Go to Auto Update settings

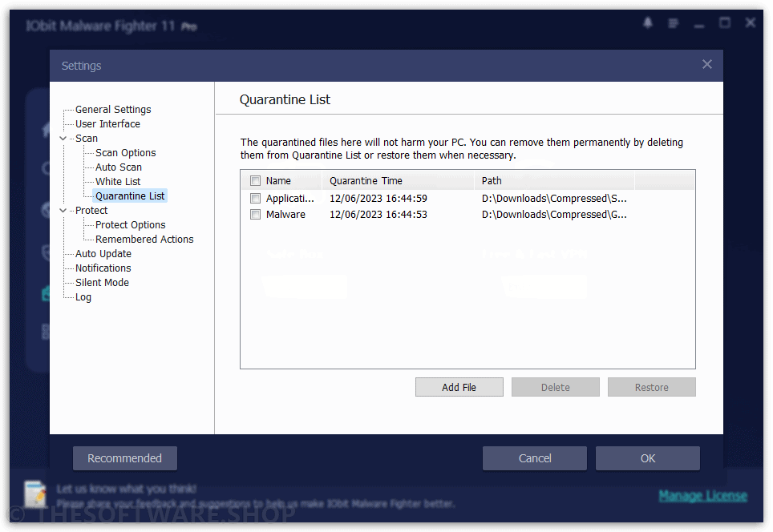103,254
